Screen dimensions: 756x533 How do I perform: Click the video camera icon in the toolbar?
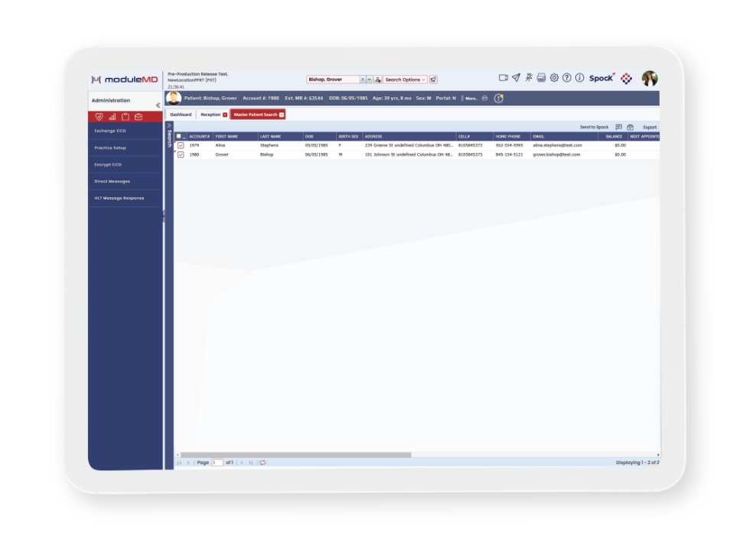(x=503, y=78)
